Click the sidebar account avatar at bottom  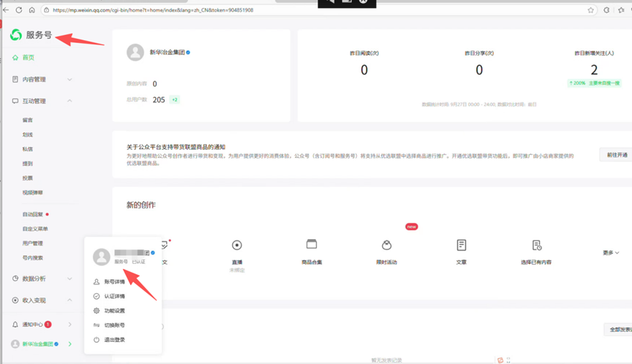coord(15,344)
